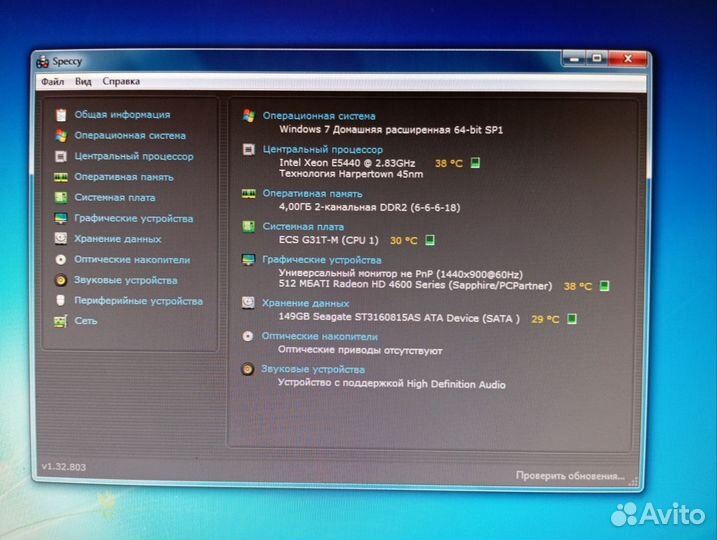This screenshot has height=540, width=717.
Task: Click the monitor icon beside sidebar Графические устройства
Action: [61, 218]
